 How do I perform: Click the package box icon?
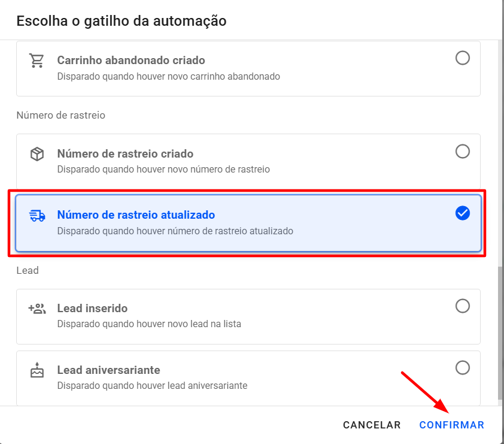[x=37, y=155]
